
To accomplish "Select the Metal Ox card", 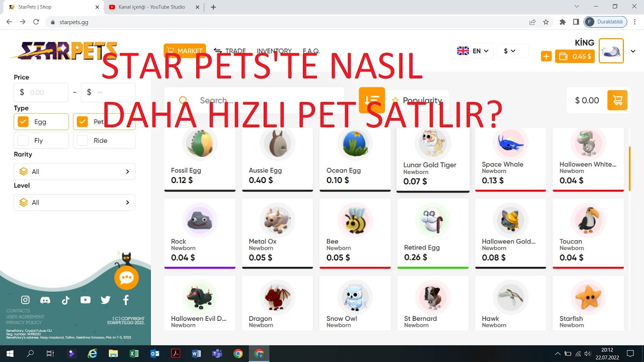I will [x=278, y=233].
